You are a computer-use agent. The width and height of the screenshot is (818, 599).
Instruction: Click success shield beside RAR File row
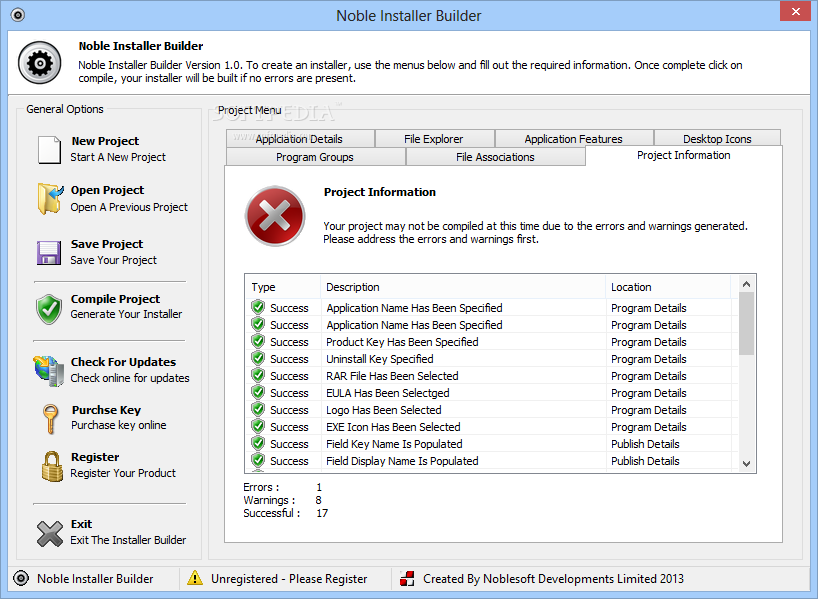tap(258, 375)
